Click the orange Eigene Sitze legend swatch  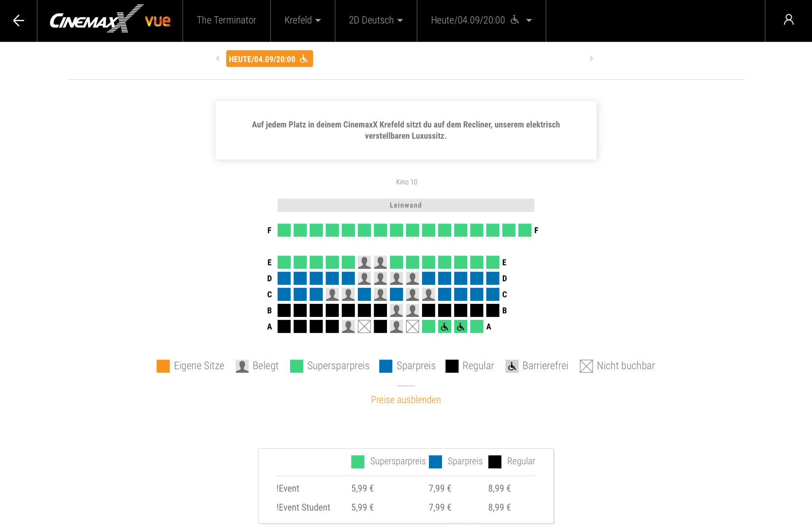pyautogui.click(x=163, y=366)
